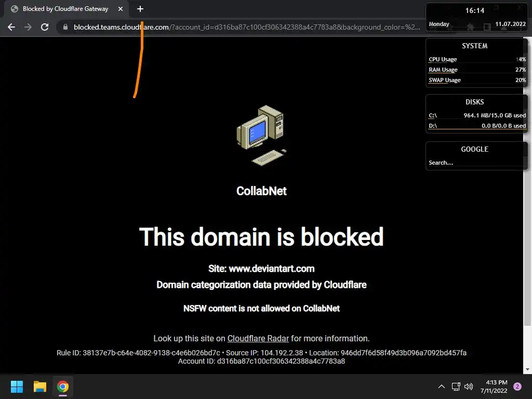Open notifications badge showing 2
The height and width of the screenshot is (399, 532).
coord(517,387)
